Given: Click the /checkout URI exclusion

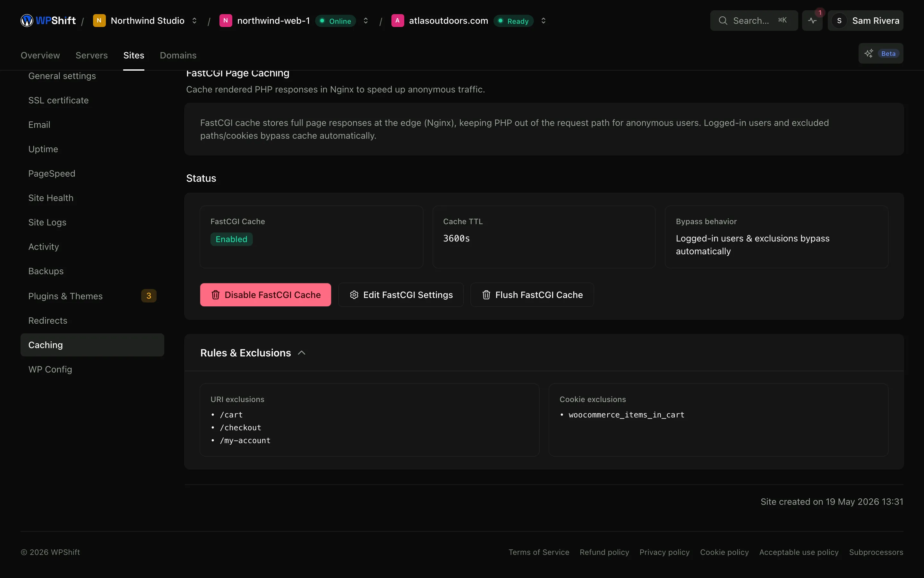Looking at the screenshot, I should point(241,428).
